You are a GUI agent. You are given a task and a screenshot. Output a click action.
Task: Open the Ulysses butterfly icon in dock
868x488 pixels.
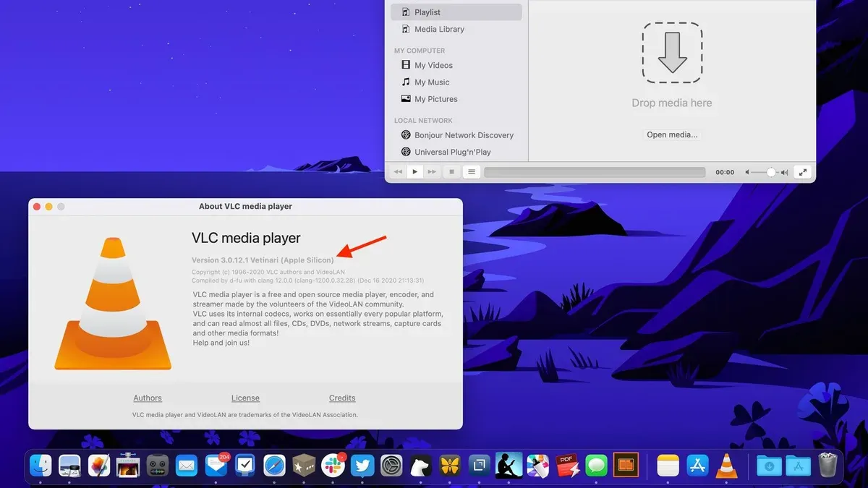[451, 466]
